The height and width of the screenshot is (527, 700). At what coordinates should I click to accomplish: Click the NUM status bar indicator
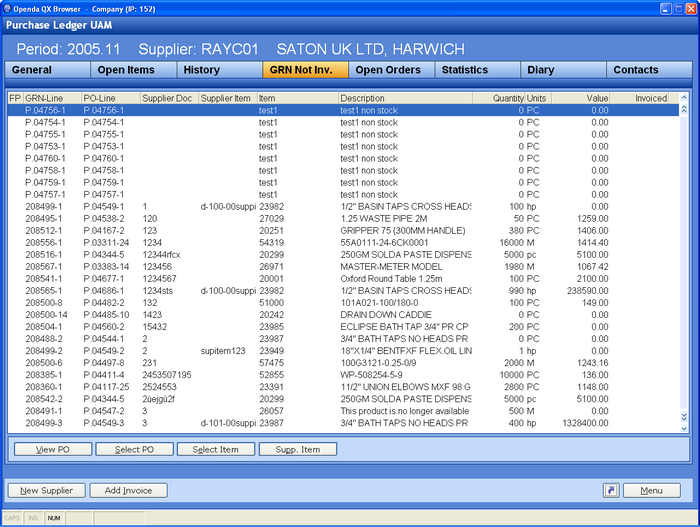pos(54,518)
